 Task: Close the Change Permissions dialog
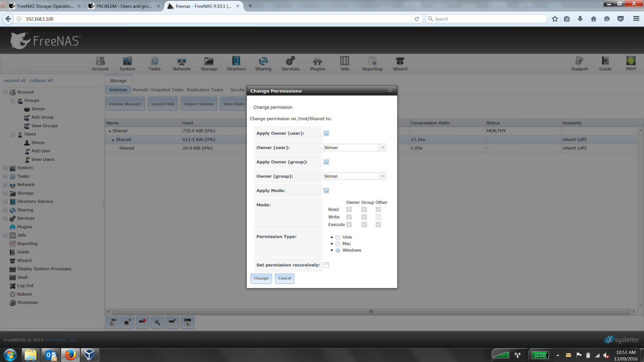tap(390, 90)
